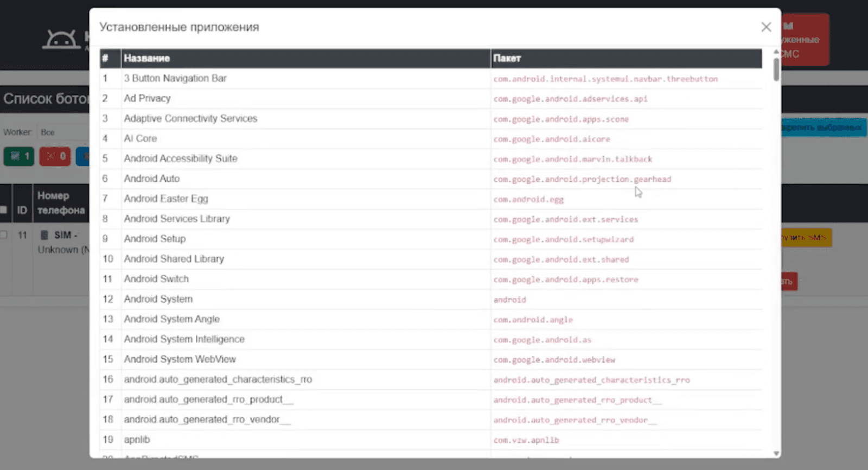Click package com.google.android.projection.gearhead
Image resolution: width=868 pixels, height=470 pixels.
pyautogui.click(x=582, y=180)
